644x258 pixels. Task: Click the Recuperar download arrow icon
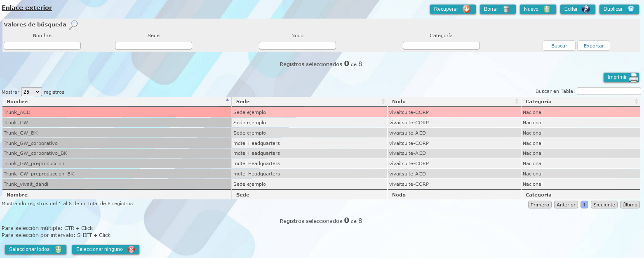tap(466, 9)
